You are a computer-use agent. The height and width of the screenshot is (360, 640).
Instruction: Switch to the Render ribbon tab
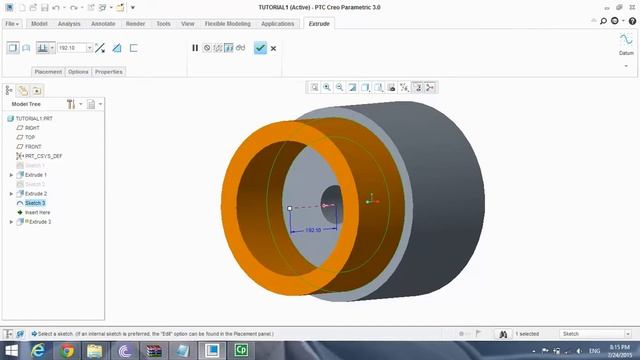[135, 24]
